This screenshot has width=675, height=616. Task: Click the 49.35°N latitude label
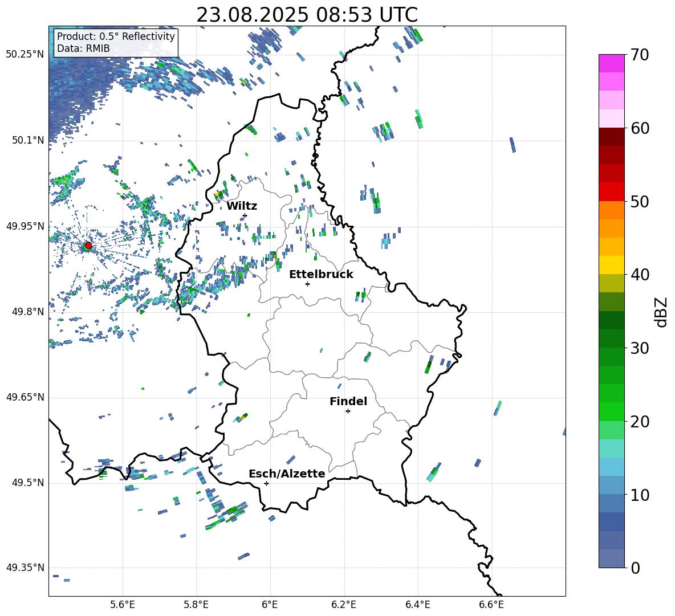pyautogui.click(x=25, y=568)
